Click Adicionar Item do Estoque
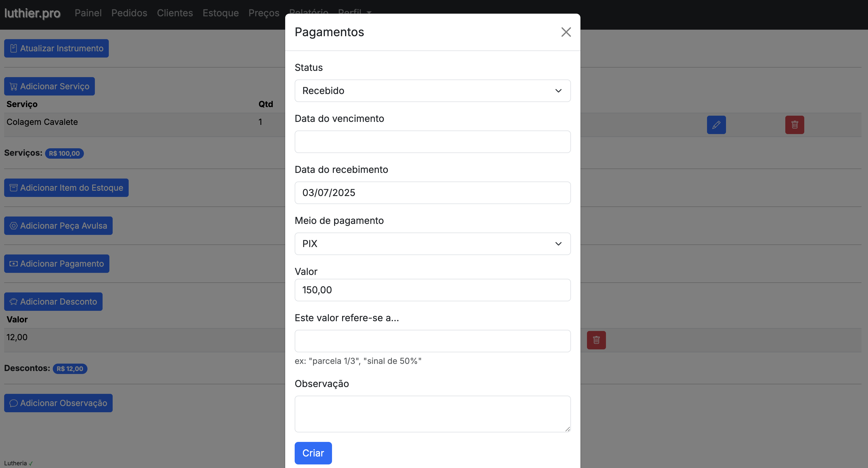 66,187
